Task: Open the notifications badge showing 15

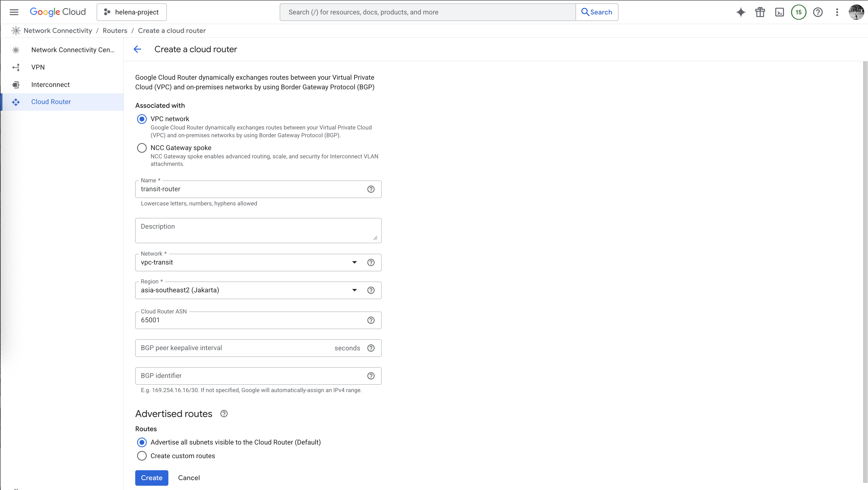Action: [798, 12]
